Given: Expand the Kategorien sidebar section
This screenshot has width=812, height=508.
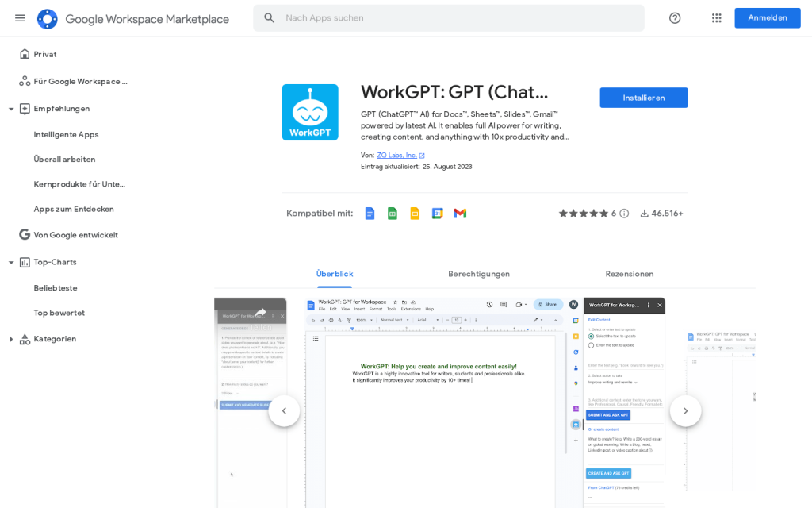Looking at the screenshot, I should (x=11, y=340).
